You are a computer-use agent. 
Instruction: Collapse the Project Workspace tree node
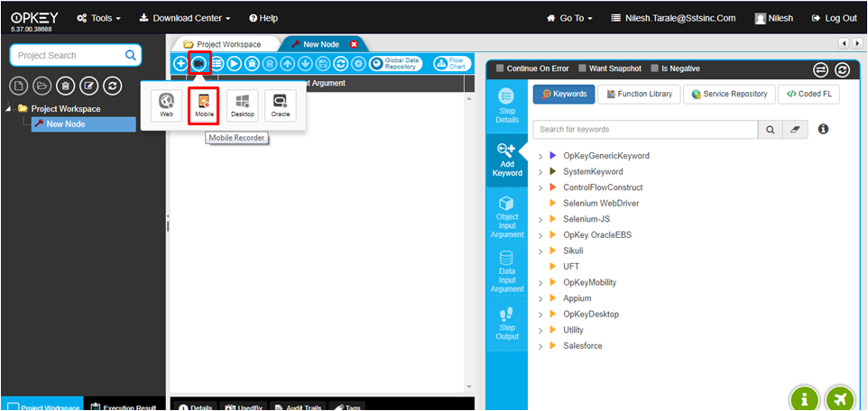click(x=7, y=108)
